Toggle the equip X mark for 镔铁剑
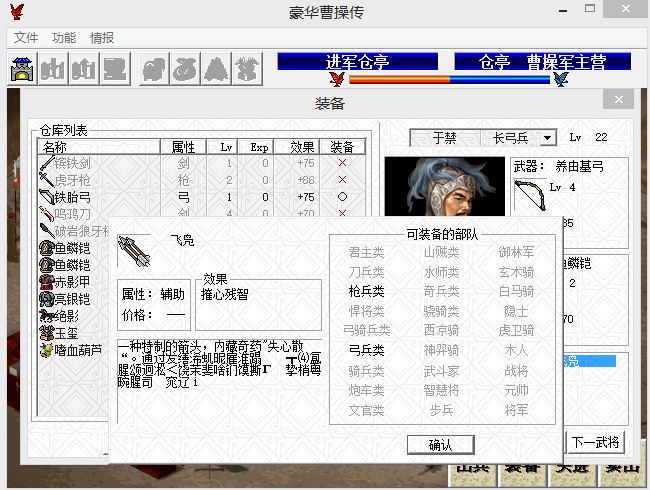The width and height of the screenshot is (650, 490). (x=342, y=163)
